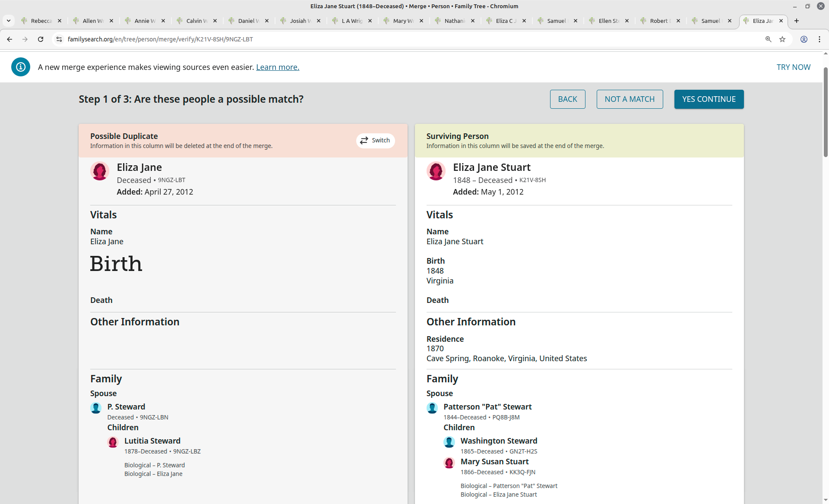Click the browser zoom magnifier icon
Viewport: 829px width, 504px height.
pos(769,39)
